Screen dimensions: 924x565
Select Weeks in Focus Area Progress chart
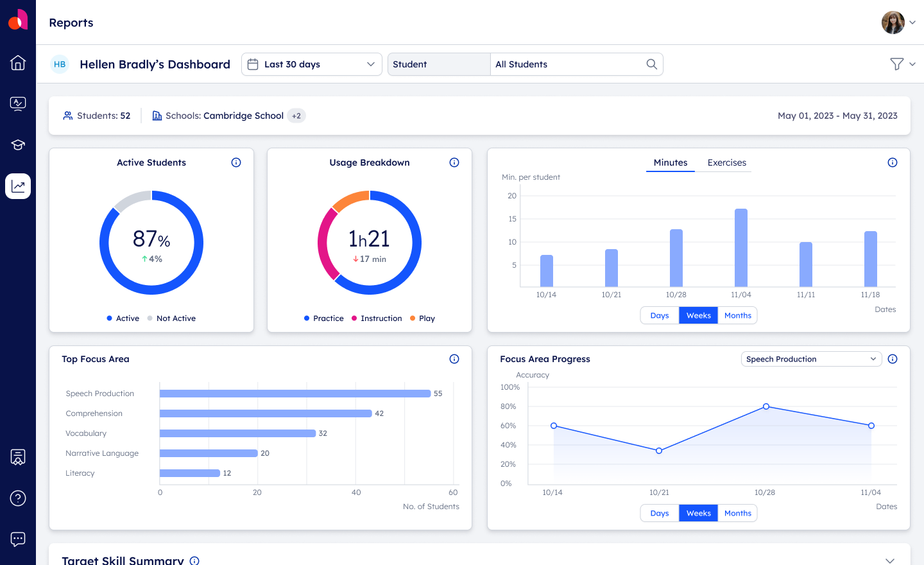coord(699,513)
